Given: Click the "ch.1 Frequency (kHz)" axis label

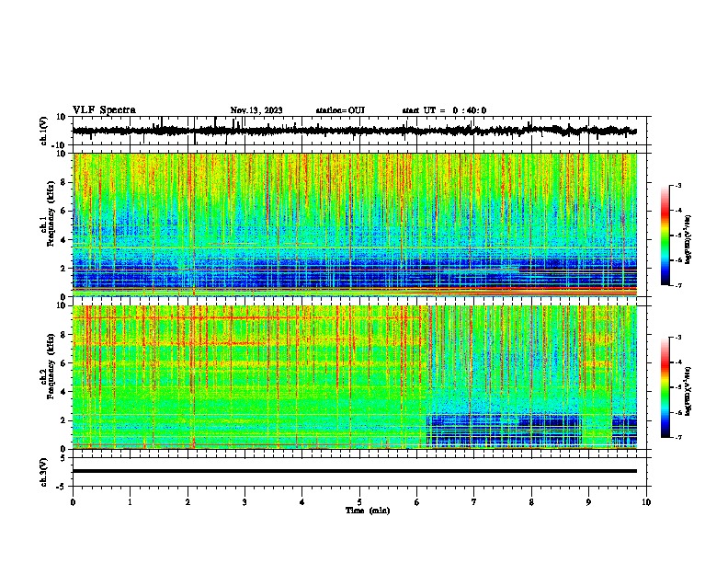Looking at the screenshot, I should tap(47, 213).
